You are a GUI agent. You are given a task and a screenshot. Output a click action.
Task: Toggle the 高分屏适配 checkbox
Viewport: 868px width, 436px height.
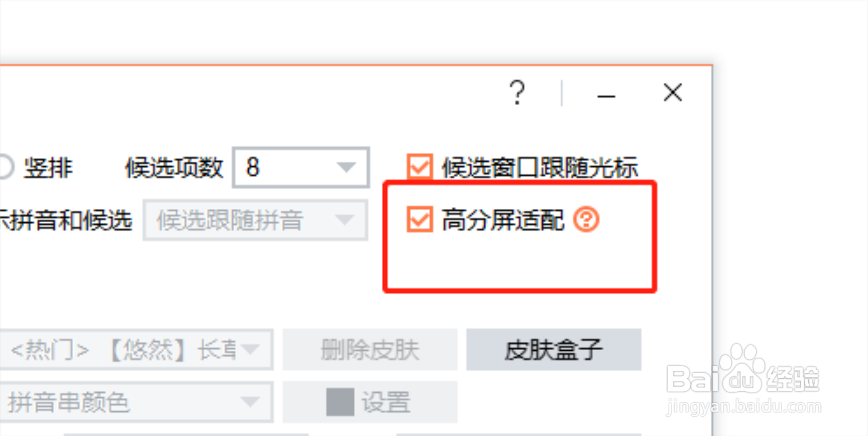click(419, 219)
